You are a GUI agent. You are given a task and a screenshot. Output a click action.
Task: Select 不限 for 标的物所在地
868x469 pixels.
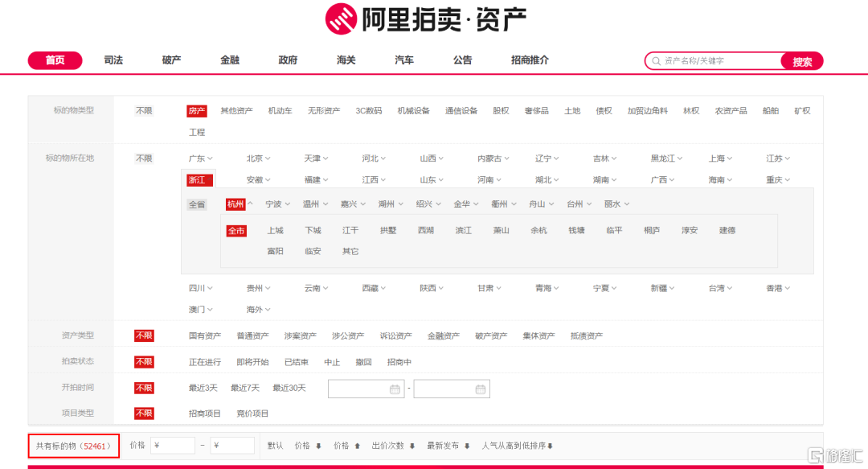pos(144,158)
